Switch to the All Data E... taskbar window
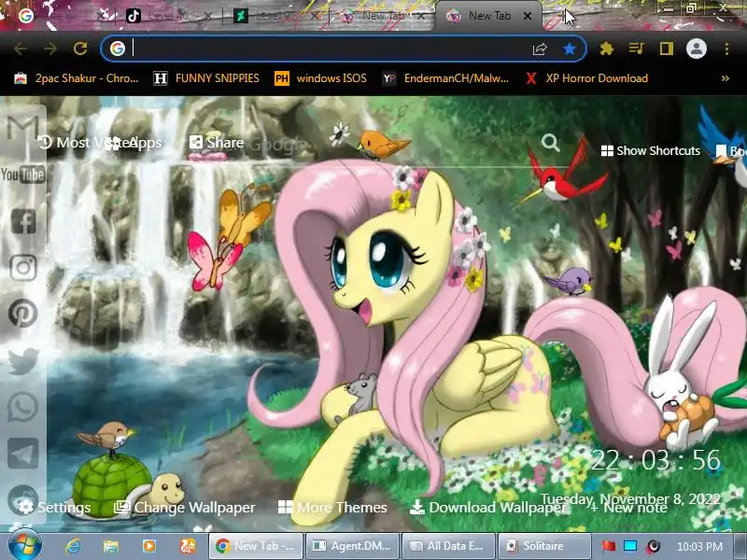The image size is (747, 560). (x=448, y=546)
